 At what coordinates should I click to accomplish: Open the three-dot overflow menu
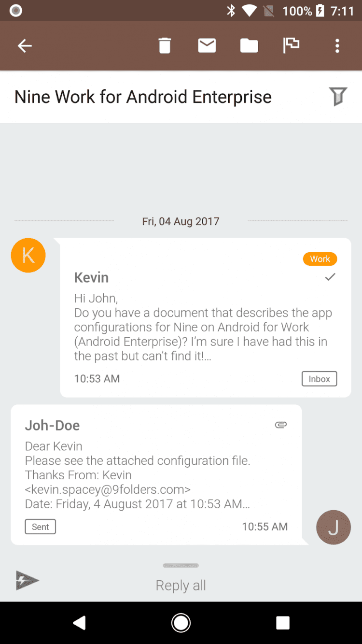click(x=337, y=46)
